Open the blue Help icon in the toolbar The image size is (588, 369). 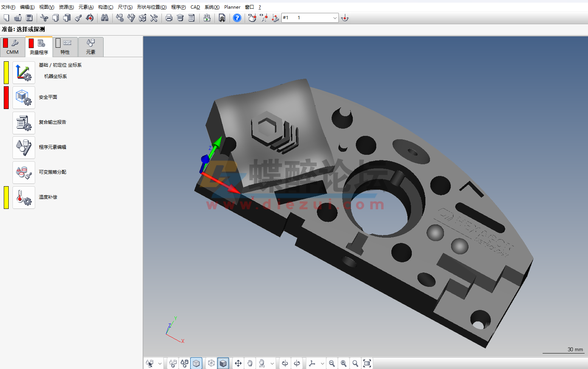click(x=237, y=18)
